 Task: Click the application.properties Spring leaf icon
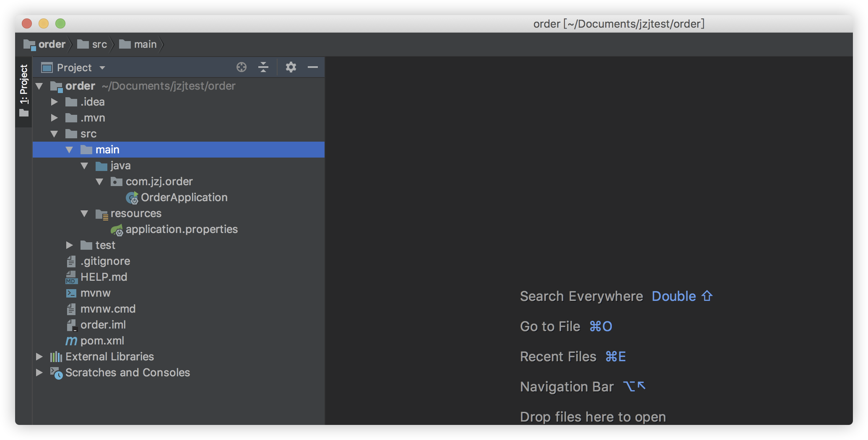117,230
